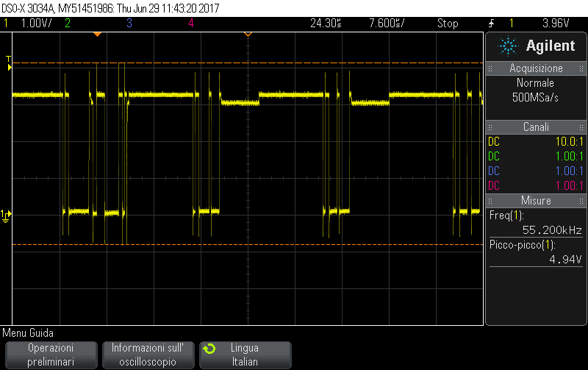Click the DSO-X 3034A timestamp header text
The image size is (588, 370).
point(111,8)
